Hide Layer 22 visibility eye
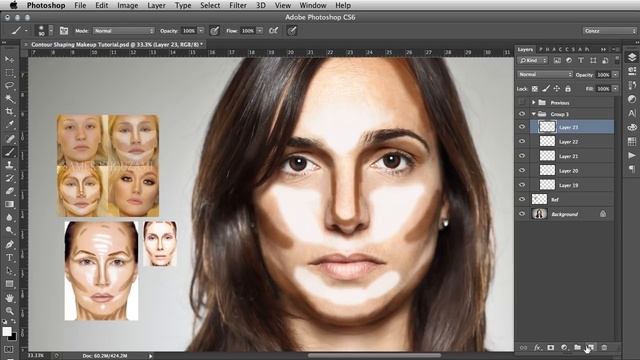This screenshot has width=640, height=360. pos(522,141)
